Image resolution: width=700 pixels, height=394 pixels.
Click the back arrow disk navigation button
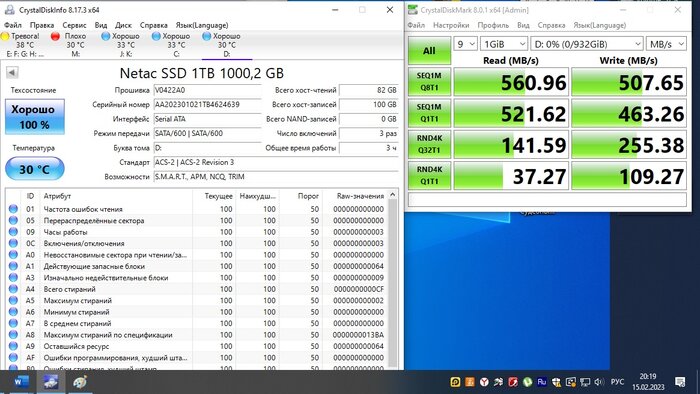pyautogui.click(x=12, y=72)
